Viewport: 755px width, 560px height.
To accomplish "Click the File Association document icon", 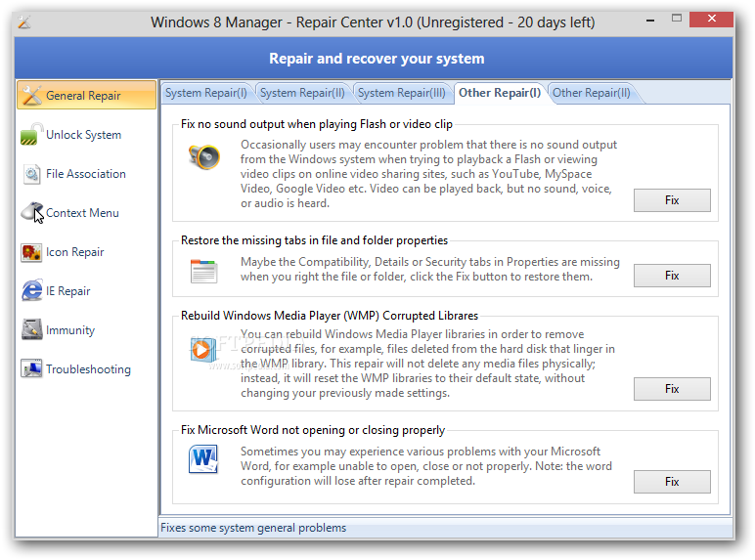I will tap(31, 174).
